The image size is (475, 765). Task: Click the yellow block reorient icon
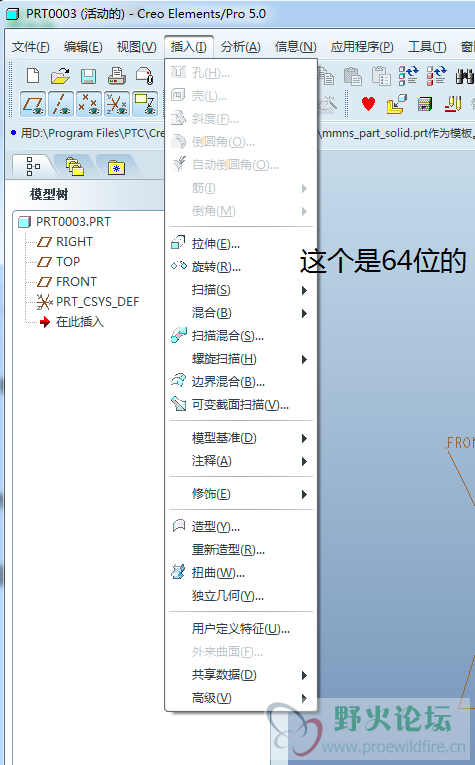(x=396, y=103)
